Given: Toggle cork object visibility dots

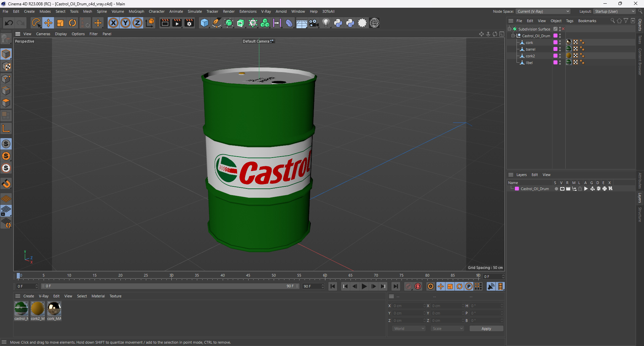Looking at the screenshot, I should click(x=560, y=42).
